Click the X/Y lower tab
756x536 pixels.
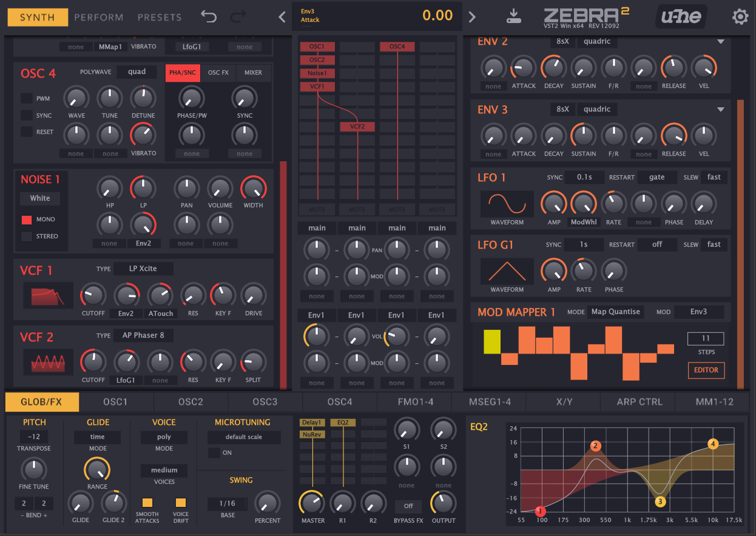point(564,401)
